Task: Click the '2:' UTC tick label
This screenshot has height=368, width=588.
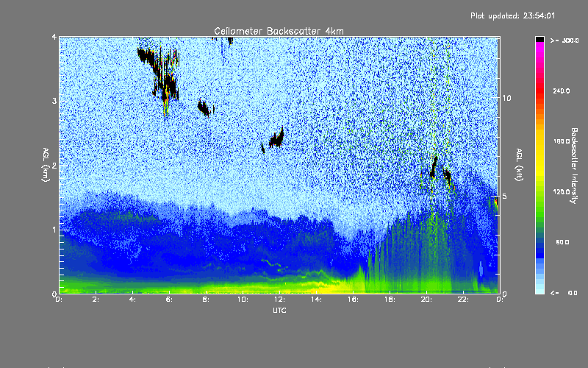Action: coord(96,300)
